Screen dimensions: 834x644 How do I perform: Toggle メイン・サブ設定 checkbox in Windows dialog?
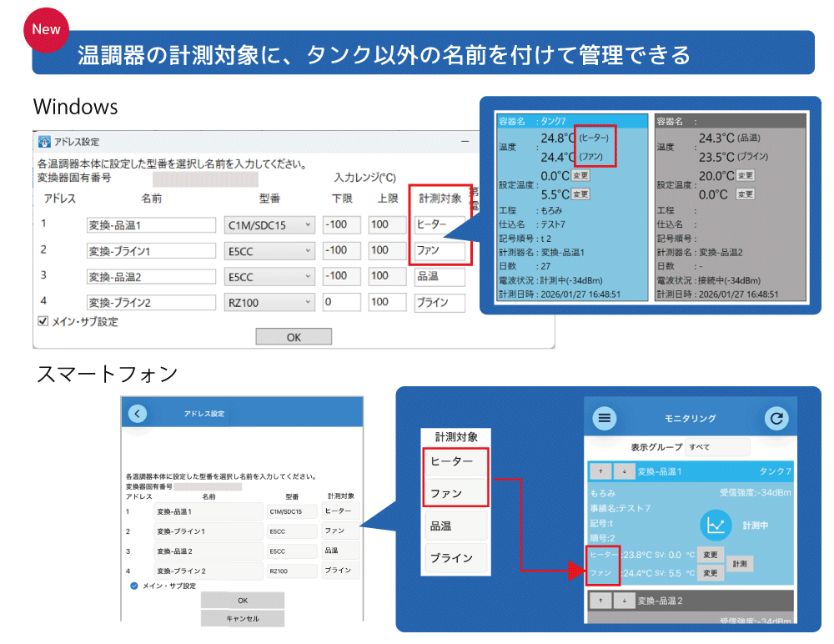[x=43, y=321]
